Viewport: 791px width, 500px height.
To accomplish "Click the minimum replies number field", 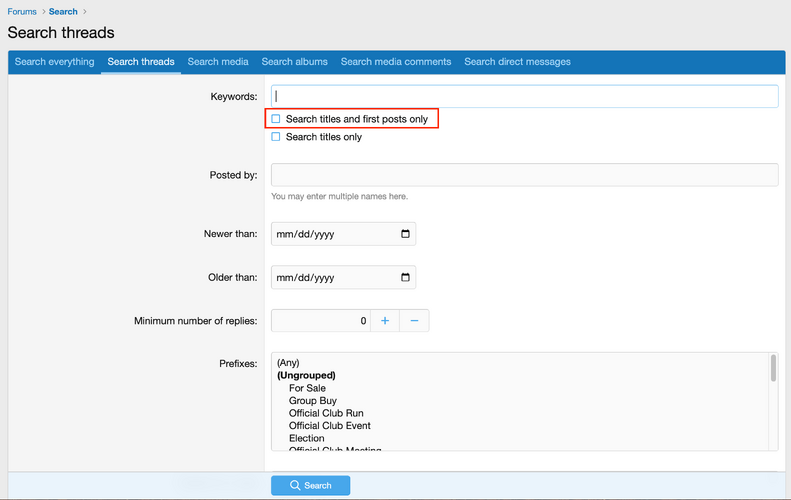I will pos(321,320).
